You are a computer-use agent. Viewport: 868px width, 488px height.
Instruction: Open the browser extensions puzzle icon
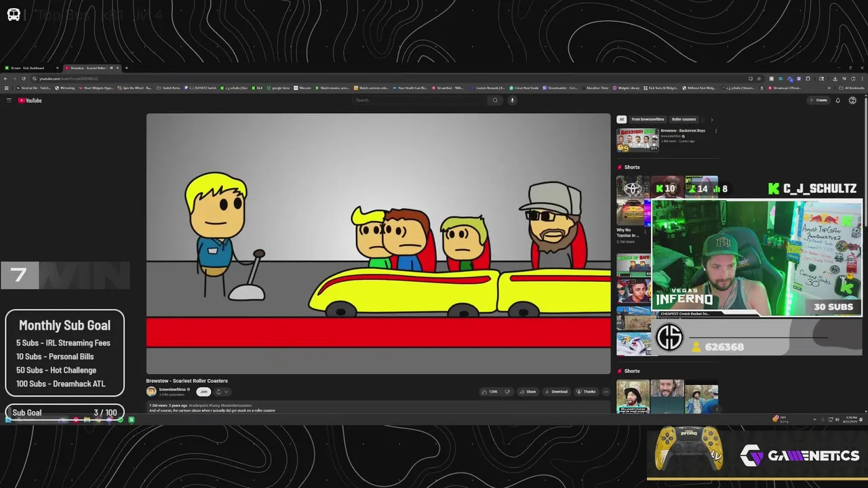point(808,79)
